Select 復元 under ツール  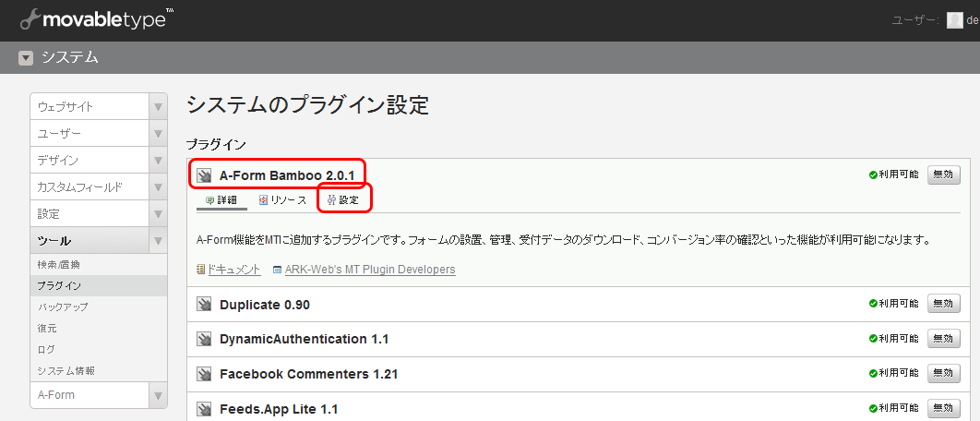47,329
